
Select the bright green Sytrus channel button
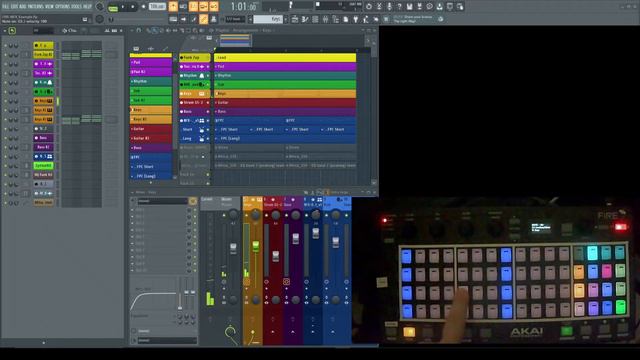click(x=43, y=166)
